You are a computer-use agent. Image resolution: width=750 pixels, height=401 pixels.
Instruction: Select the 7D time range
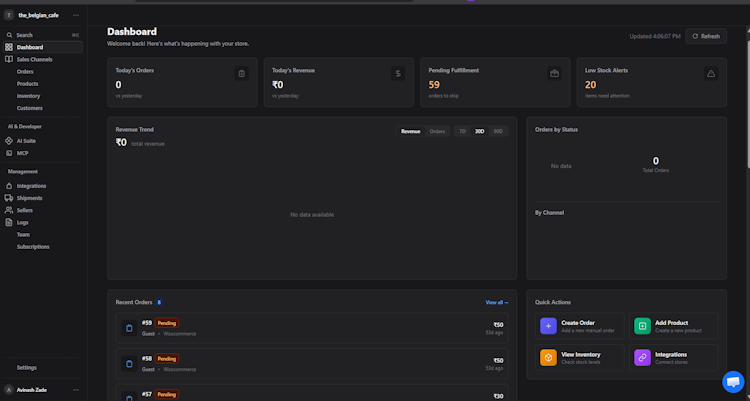[x=462, y=131]
